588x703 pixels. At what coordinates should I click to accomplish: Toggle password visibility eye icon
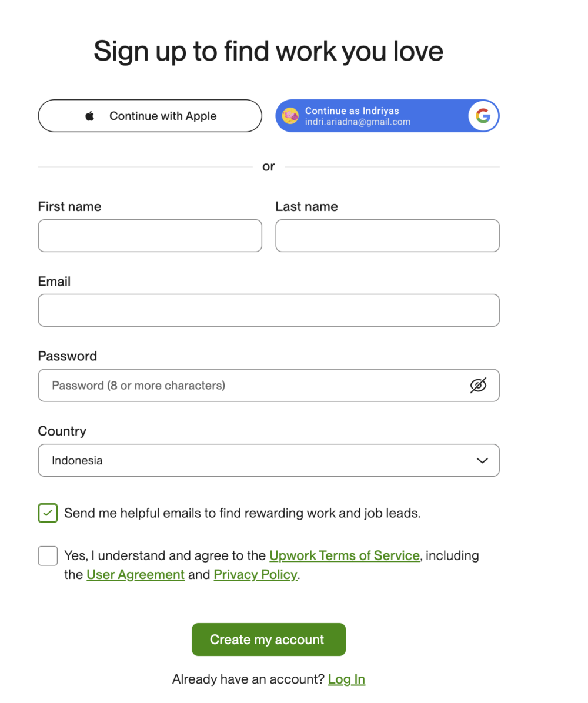coord(478,385)
